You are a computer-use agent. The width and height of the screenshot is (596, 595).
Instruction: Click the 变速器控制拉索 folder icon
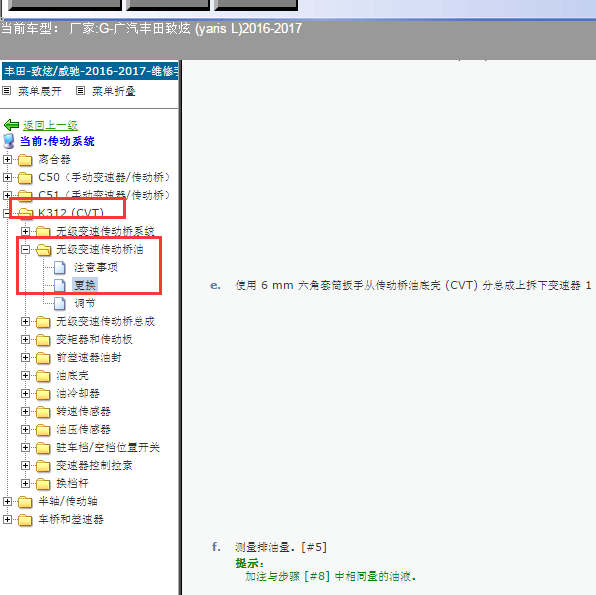click(x=43, y=466)
